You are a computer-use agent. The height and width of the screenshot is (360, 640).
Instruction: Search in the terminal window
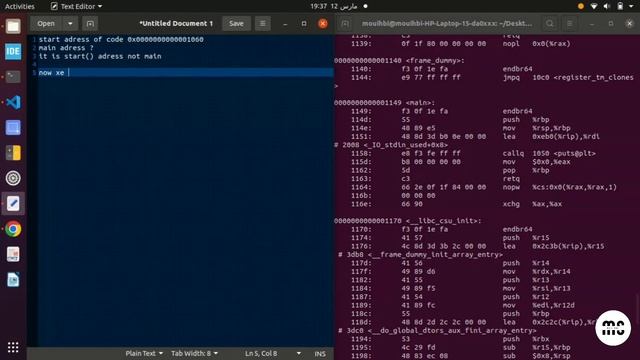pos(550,24)
